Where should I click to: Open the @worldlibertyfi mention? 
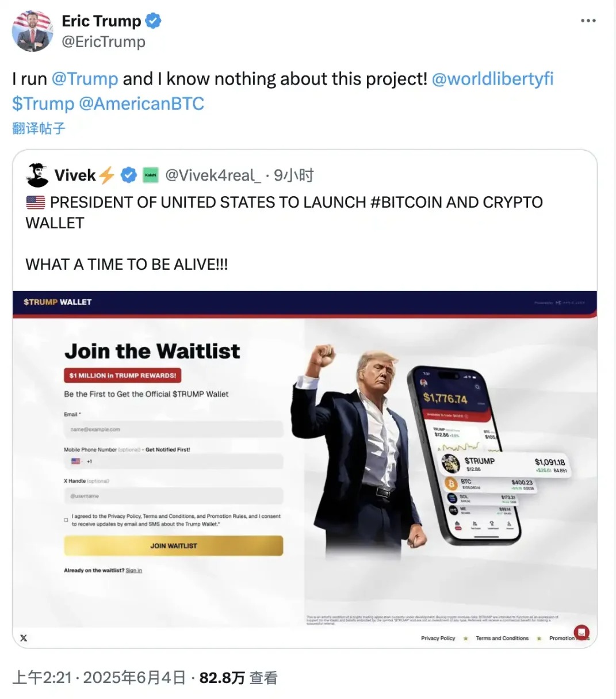click(x=492, y=79)
